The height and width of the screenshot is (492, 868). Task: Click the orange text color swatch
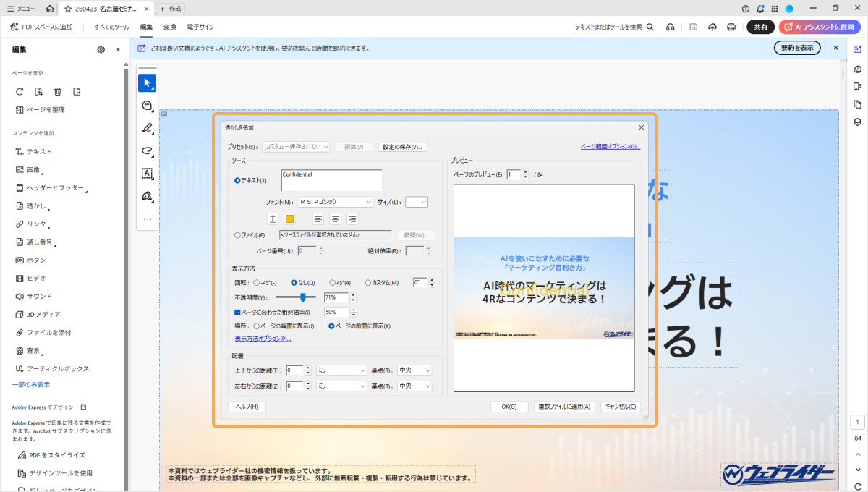289,219
